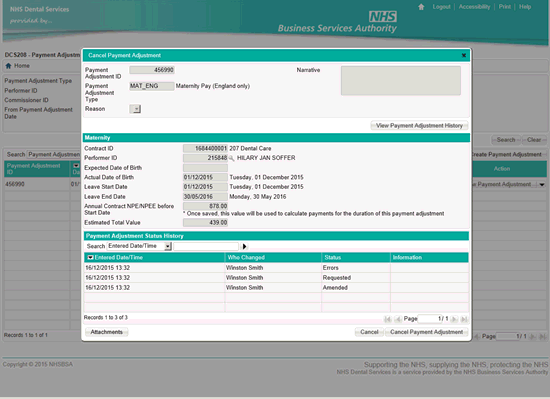Viewport: 550px width, 399px height.
Task: Click background grid Payment Adjustment ID sort arrow
Action: pos(75,165)
